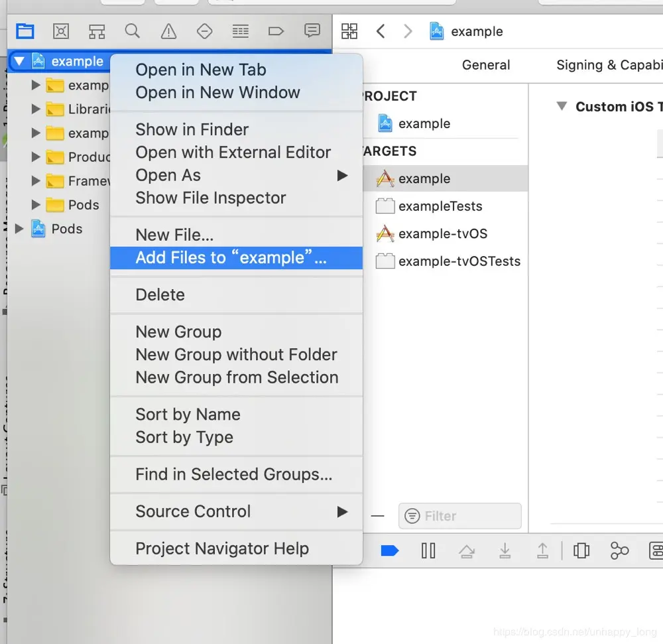Choose Open in New Tab
This screenshot has height=644, width=663.
tap(237, 70)
